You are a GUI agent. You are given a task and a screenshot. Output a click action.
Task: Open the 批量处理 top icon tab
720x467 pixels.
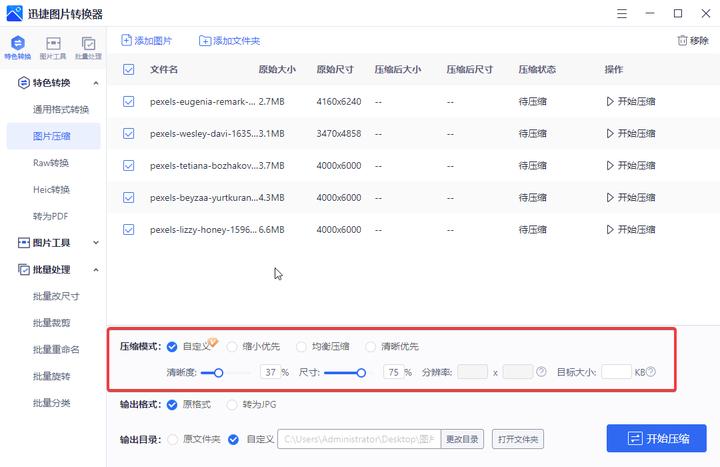pos(88,48)
